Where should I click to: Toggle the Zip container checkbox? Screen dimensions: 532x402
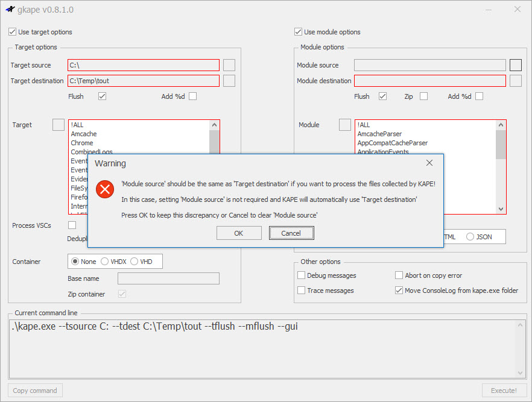(x=122, y=294)
